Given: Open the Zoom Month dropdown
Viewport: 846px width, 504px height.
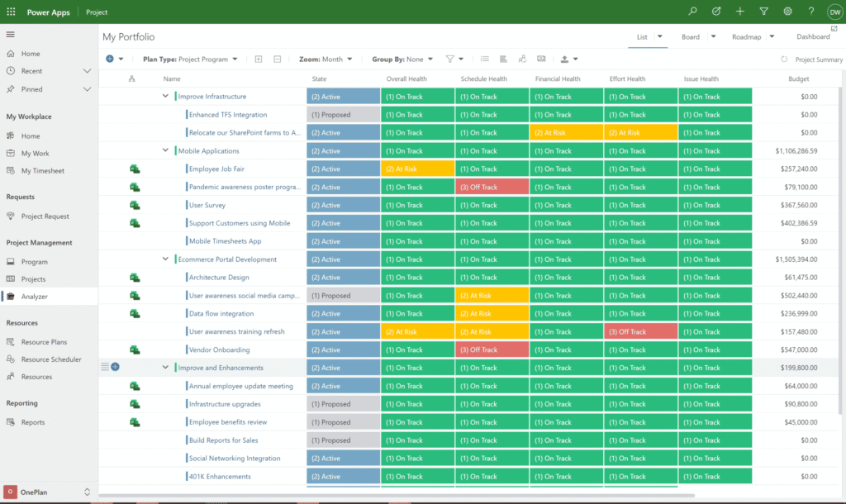Looking at the screenshot, I should pyautogui.click(x=326, y=59).
